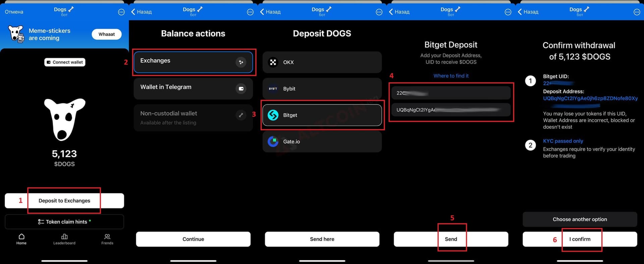Tap the large Dogs mascot image
Image resolution: width=644 pixels, height=264 pixels.
click(65, 119)
